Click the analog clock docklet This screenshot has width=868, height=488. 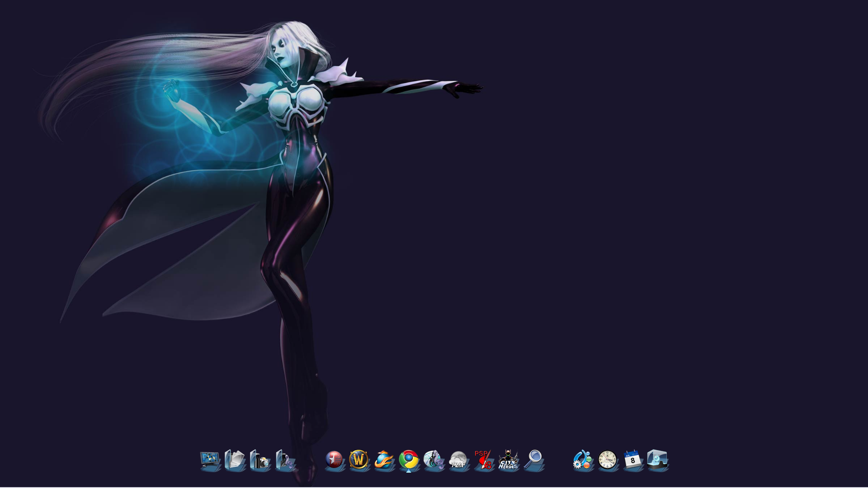point(608,460)
